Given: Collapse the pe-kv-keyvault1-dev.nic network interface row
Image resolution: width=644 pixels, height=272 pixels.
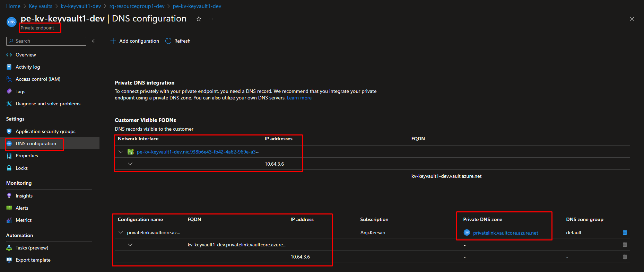Looking at the screenshot, I should pyautogui.click(x=121, y=152).
